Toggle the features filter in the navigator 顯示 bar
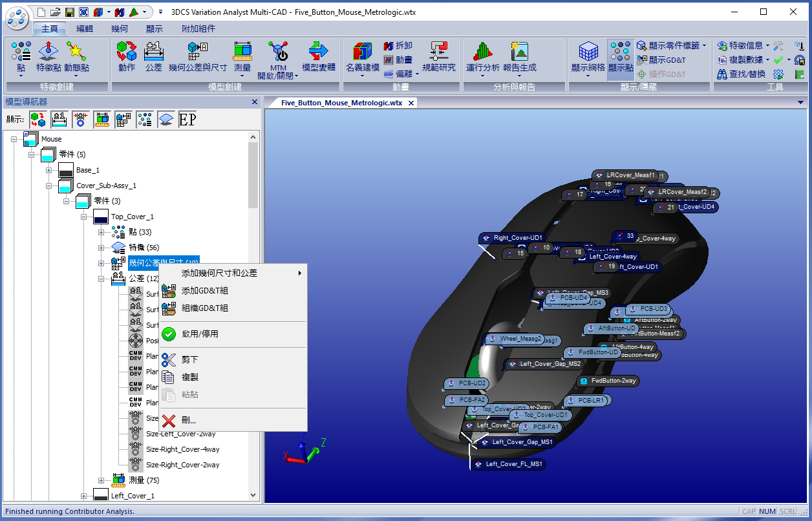The image size is (812, 521). pyautogui.click(x=166, y=120)
